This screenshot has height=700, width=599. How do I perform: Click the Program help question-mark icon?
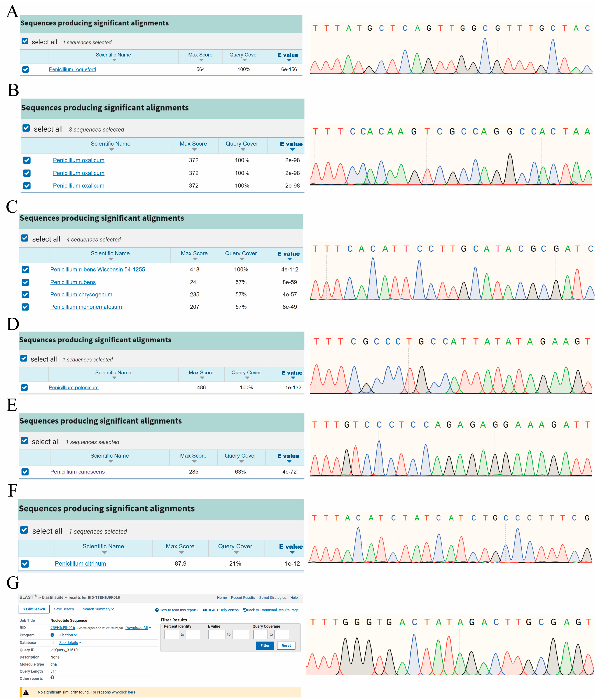(x=52, y=635)
